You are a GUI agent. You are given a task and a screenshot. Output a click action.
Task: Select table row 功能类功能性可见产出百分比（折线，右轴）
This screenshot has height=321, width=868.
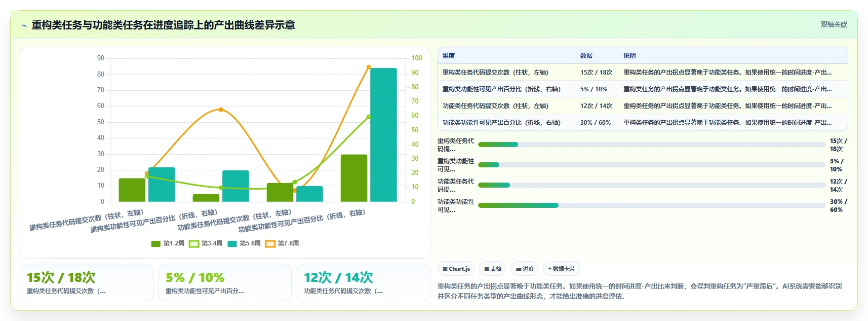pyautogui.click(x=643, y=123)
